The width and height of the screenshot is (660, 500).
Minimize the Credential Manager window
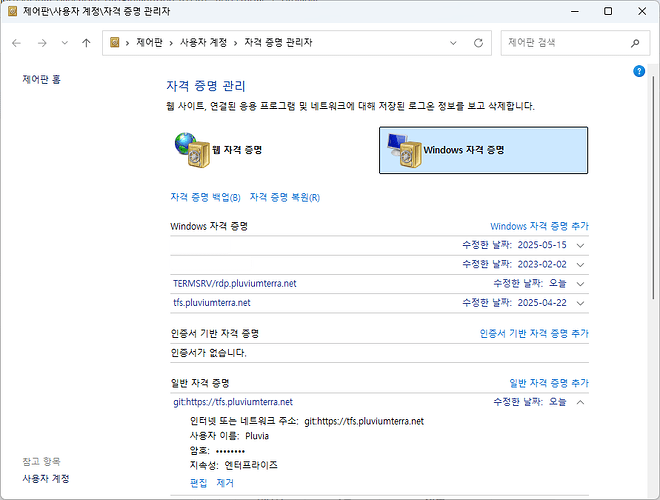click(575, 11)
